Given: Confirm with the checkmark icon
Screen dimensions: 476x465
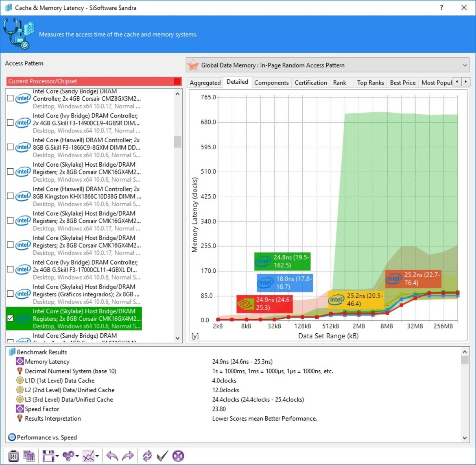Looking at the screenshot, I should tap(162, 456).
